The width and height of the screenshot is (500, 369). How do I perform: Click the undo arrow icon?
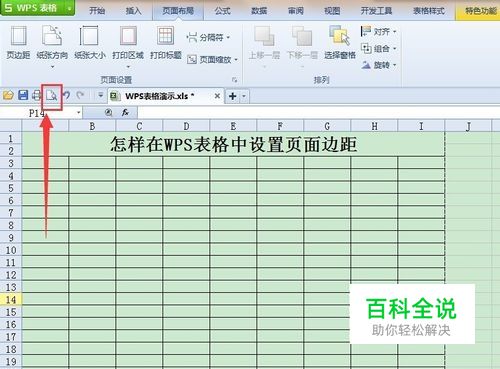pos(66,96)
